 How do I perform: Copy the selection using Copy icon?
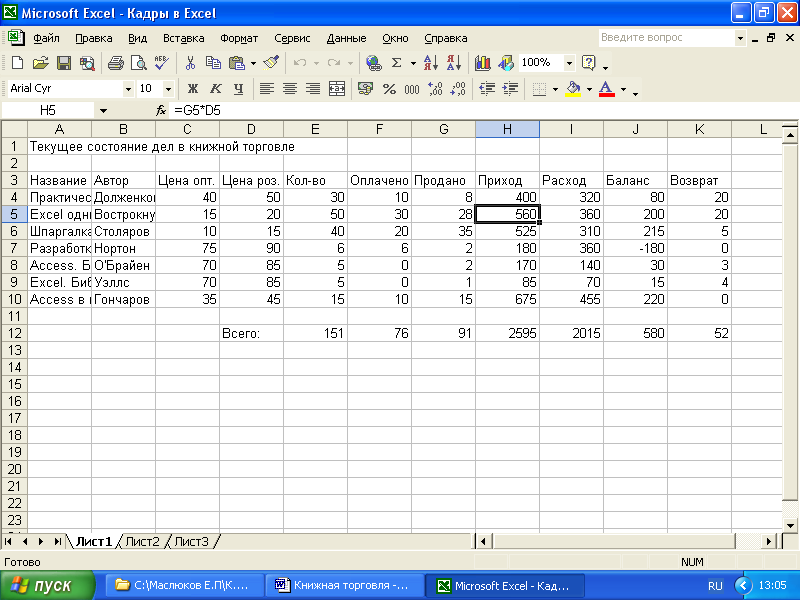(x=213, y=63)
